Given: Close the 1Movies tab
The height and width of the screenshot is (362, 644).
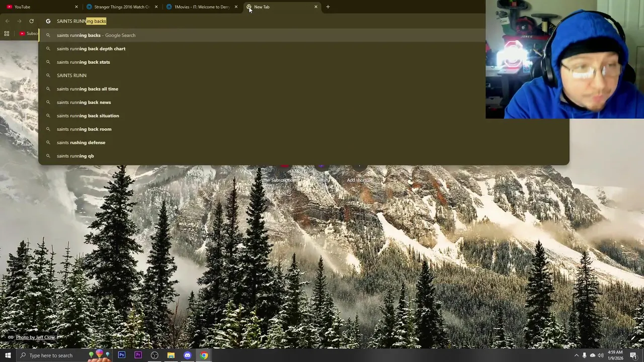Looking at the screenshot, I should 236,7.
